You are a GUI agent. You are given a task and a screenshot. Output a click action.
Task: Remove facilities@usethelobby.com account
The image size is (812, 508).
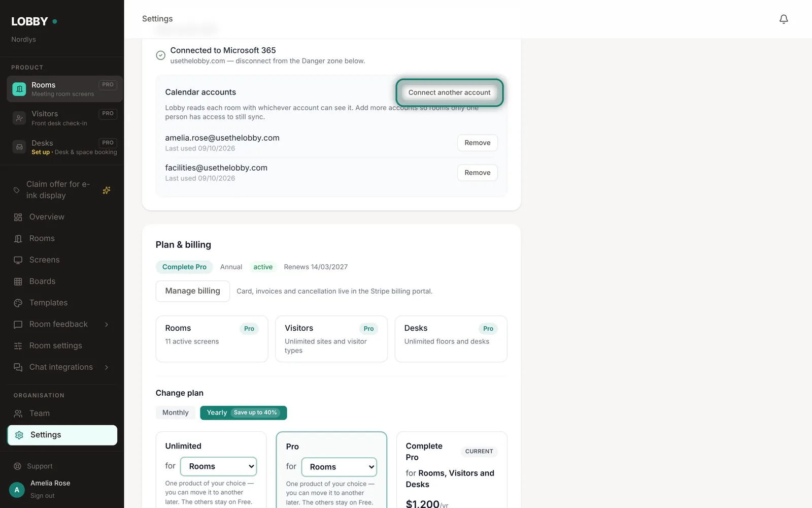point(478,173)
